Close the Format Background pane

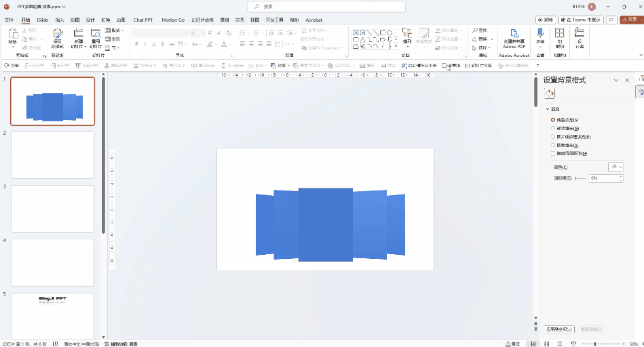[x=627, y=81]
